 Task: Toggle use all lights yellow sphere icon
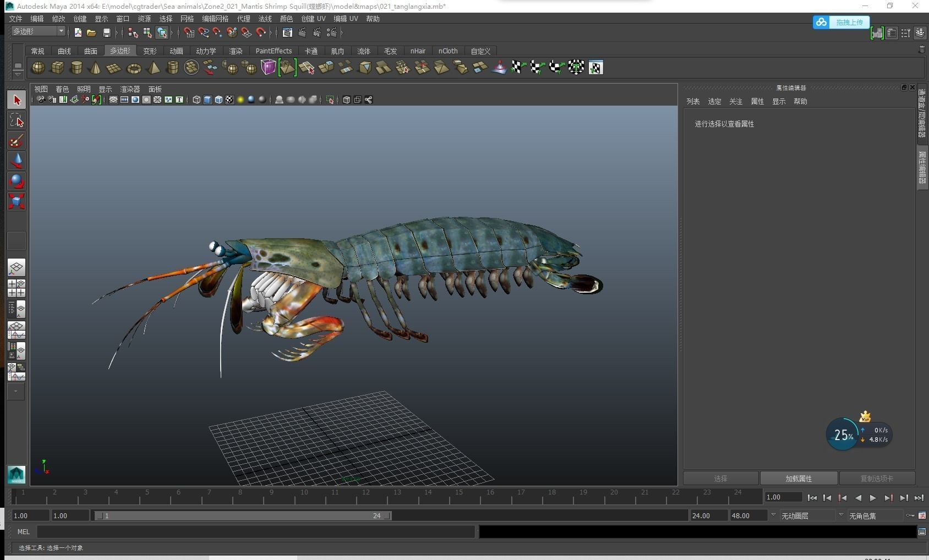[x=241, y=100]
